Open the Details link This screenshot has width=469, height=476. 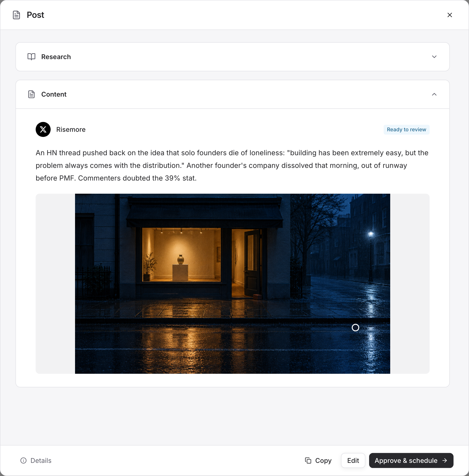coord(36,461)
